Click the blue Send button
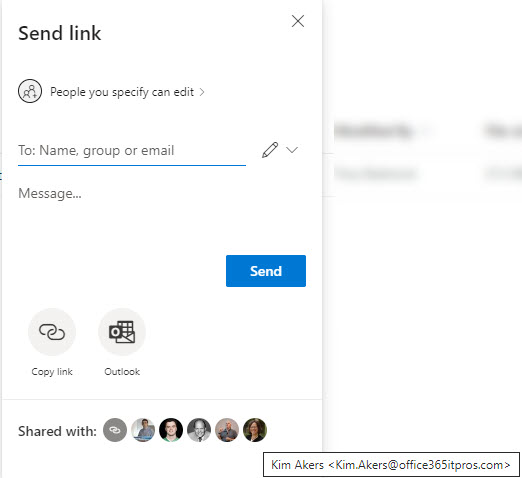Image resolution: width=522 pixels, height=478 pixels. point(266,271)
